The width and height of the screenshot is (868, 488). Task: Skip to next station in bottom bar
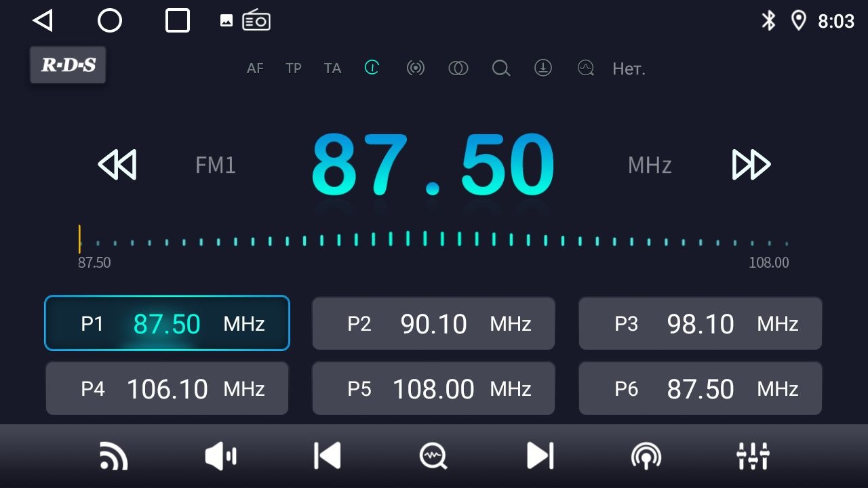pyautogui.click(x=540, y=456)
